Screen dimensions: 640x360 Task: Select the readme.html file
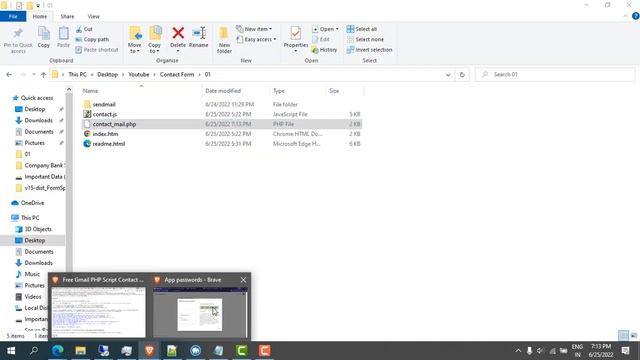(109, 143)
